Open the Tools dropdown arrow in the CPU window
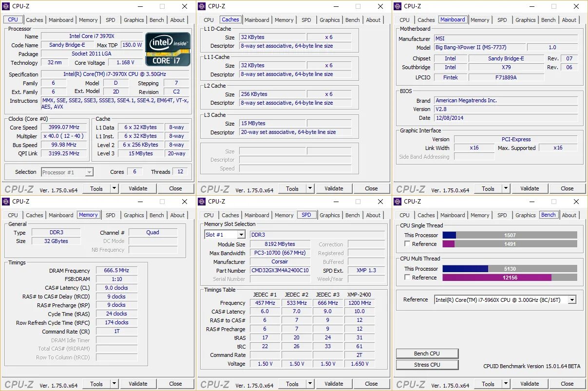 [114, 188]
